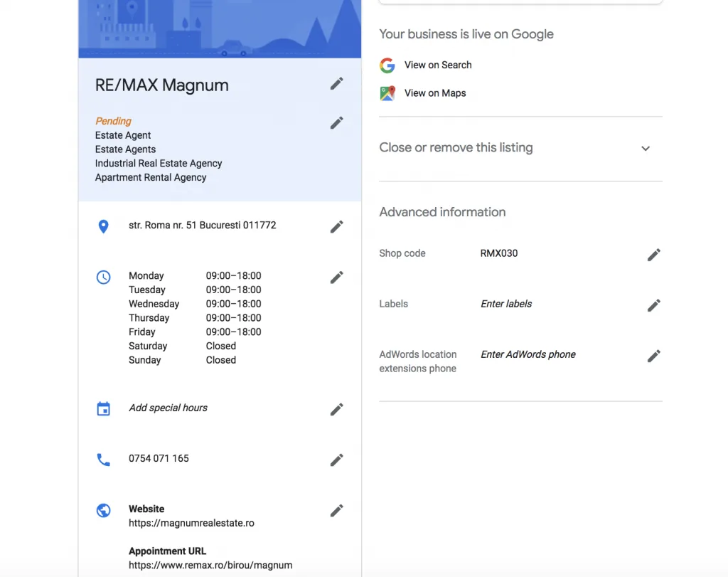Open the remax.ro/birou/magnum appointment URL
The image size is (728, 577).
(x=210, y=566)
